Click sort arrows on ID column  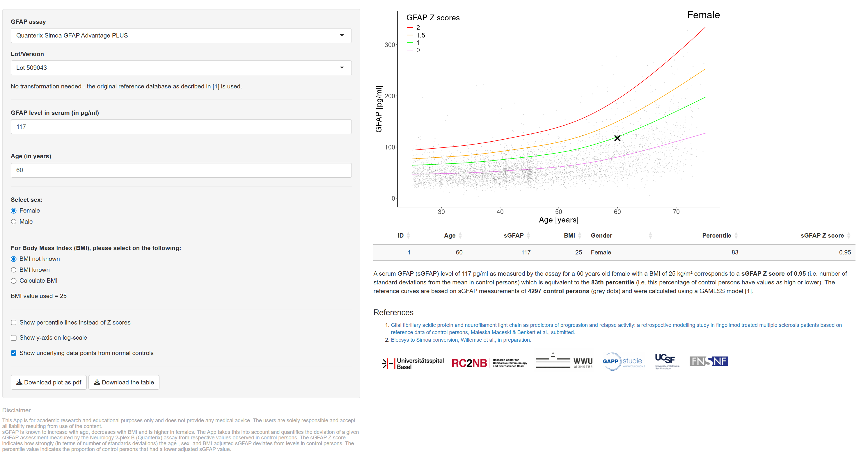(408, 236)
